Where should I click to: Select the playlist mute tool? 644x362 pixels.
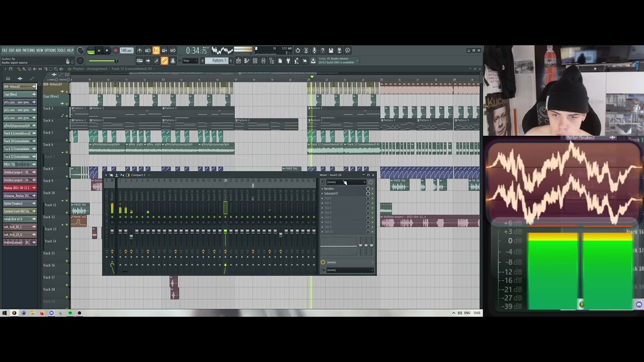click(x=35, y=69)
